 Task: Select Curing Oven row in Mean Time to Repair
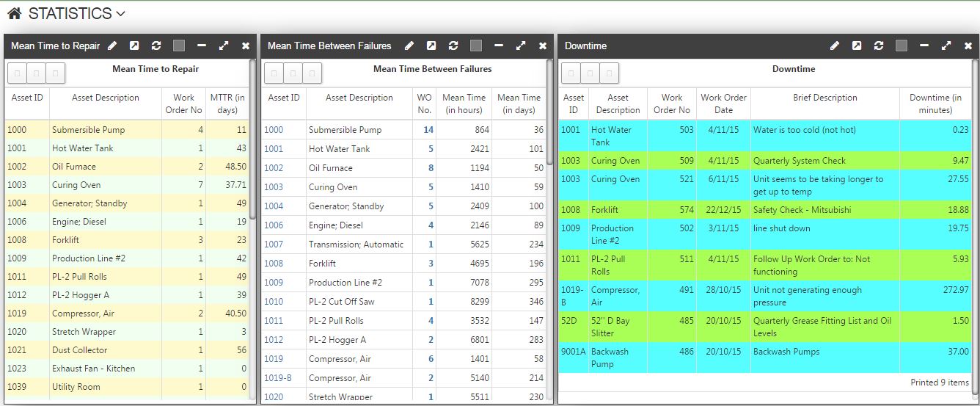point(127,185)
